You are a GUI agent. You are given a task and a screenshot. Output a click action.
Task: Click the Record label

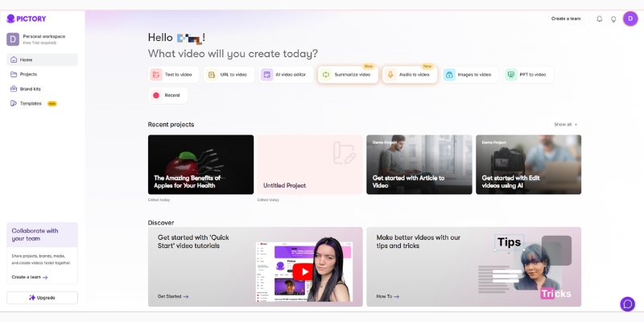tap(172, 95)
